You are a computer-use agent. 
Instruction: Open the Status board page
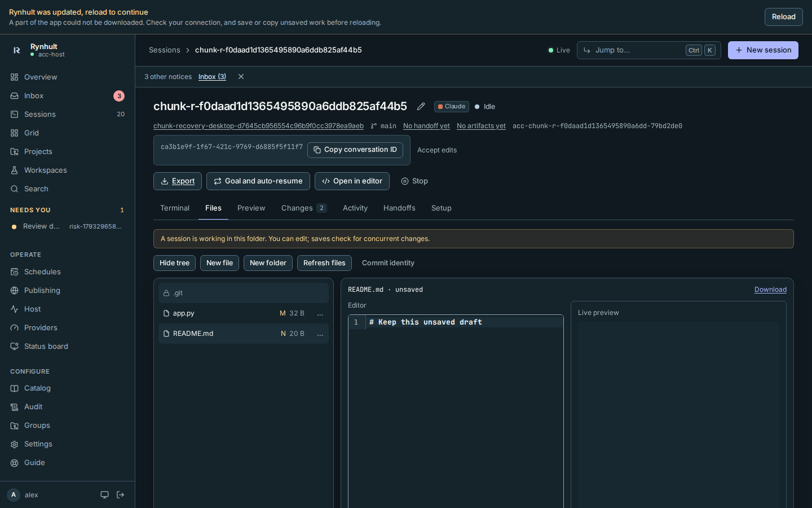[x=68, y=346]
